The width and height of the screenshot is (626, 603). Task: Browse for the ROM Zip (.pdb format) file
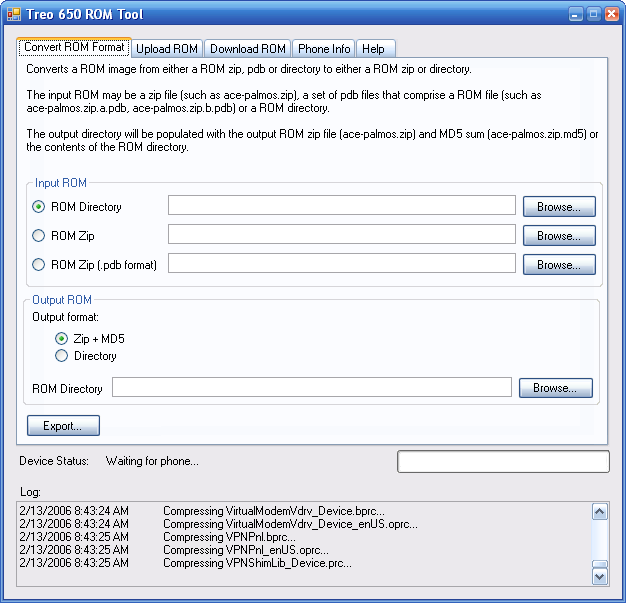[559, 265]
